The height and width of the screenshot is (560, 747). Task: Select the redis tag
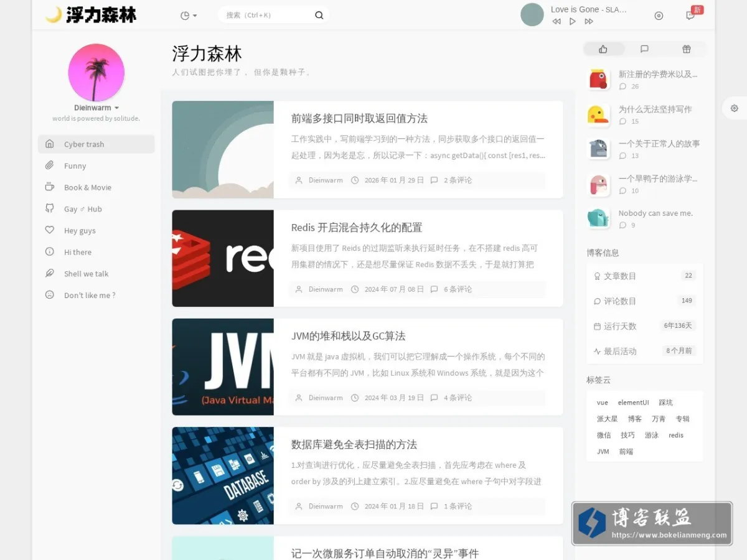[x=676, y=436]
